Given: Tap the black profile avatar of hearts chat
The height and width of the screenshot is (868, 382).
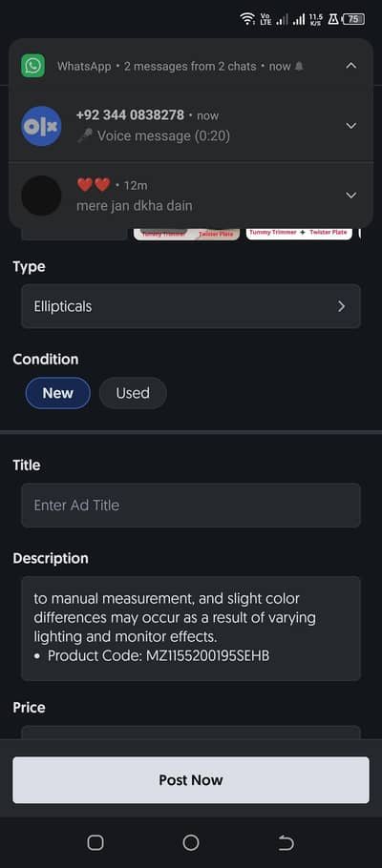Looking at the screenshot, I should (x=41, y=196).
